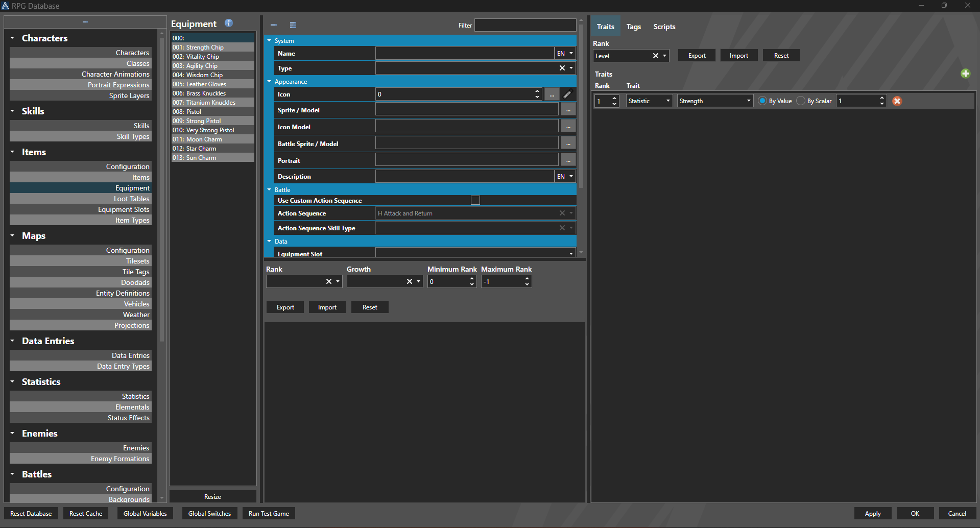Click the Apply button
Image resolution: width=980 pixels, height=528 pixels.
tap(872, 514)
